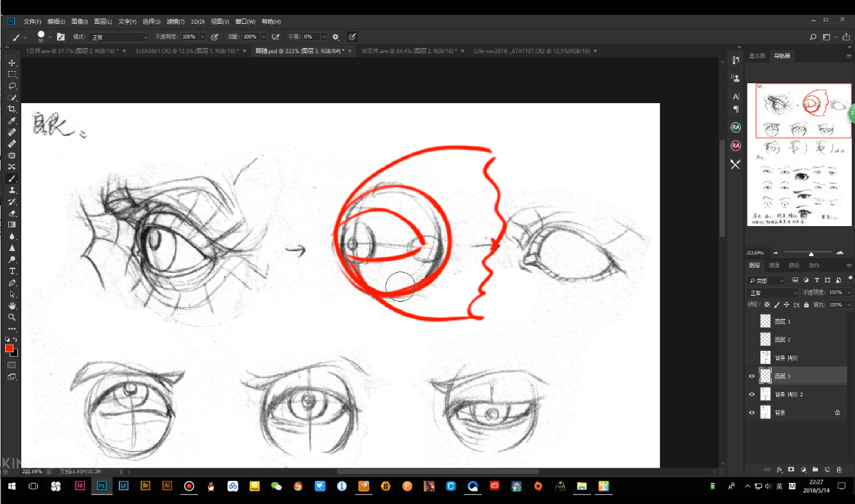Show layer 背景 拷贝

click(x=752, y=358)
